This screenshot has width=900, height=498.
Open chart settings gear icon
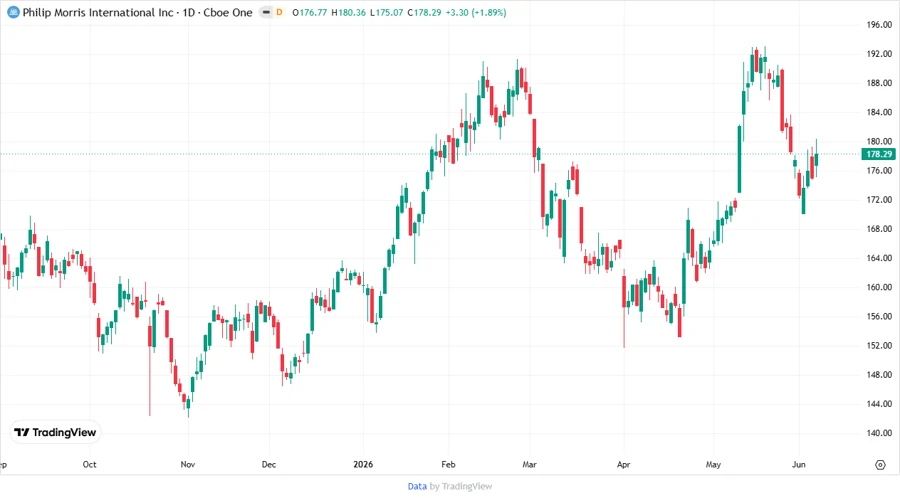(880, 465)
